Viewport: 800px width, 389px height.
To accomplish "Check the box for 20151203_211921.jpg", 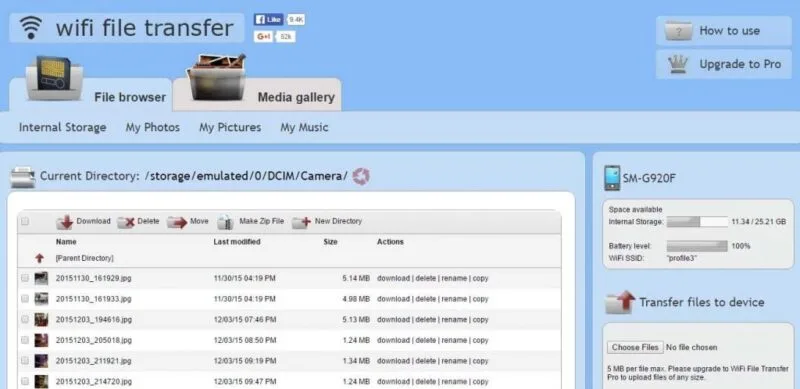I will [24, 361].
